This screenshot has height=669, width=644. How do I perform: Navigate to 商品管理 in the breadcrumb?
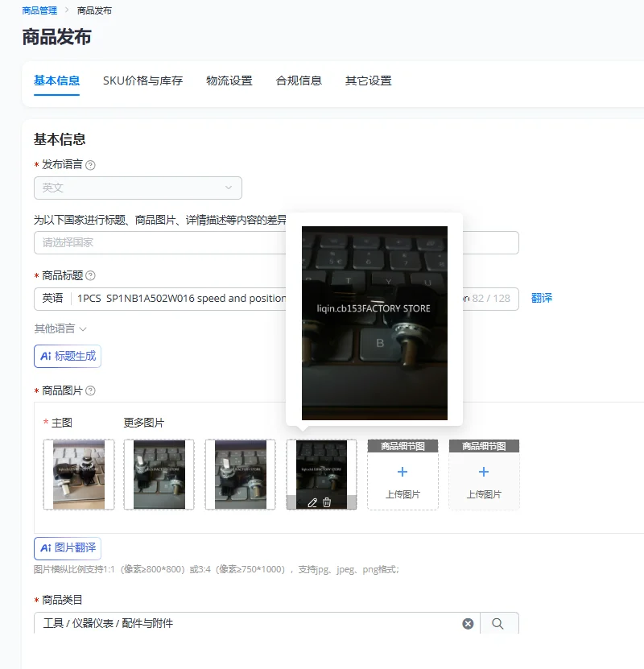pyautogui.click(x=39, y=10)
